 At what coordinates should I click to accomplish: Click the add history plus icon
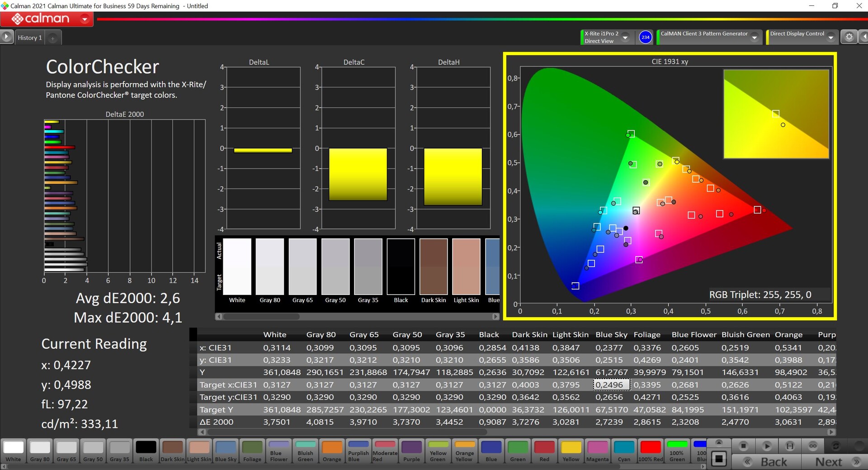52,38
